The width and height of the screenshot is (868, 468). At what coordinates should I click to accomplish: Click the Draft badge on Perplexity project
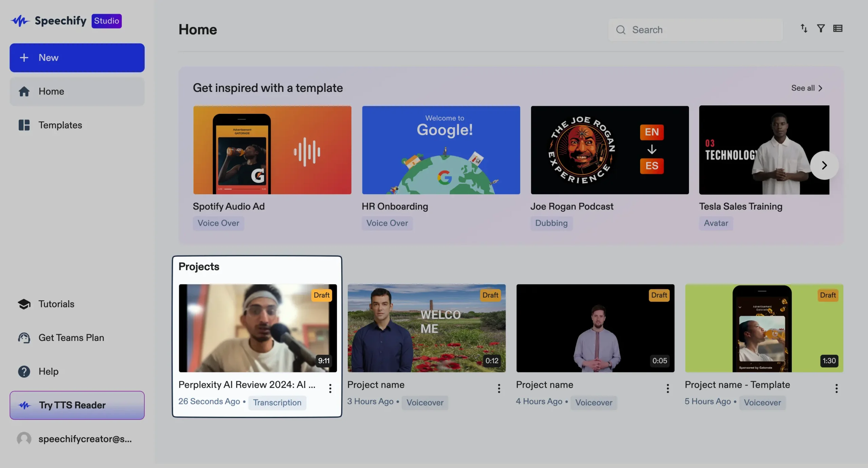coord(321,295)
